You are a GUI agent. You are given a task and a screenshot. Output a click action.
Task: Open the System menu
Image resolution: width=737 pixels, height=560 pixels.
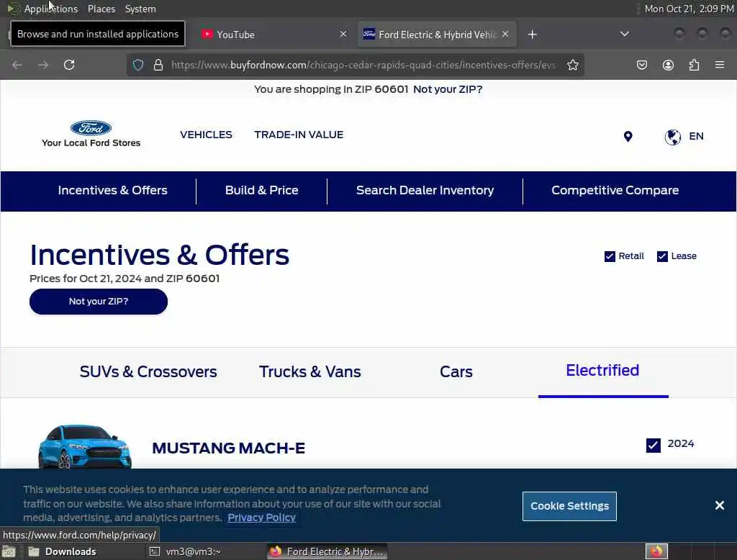pos(140,9)
